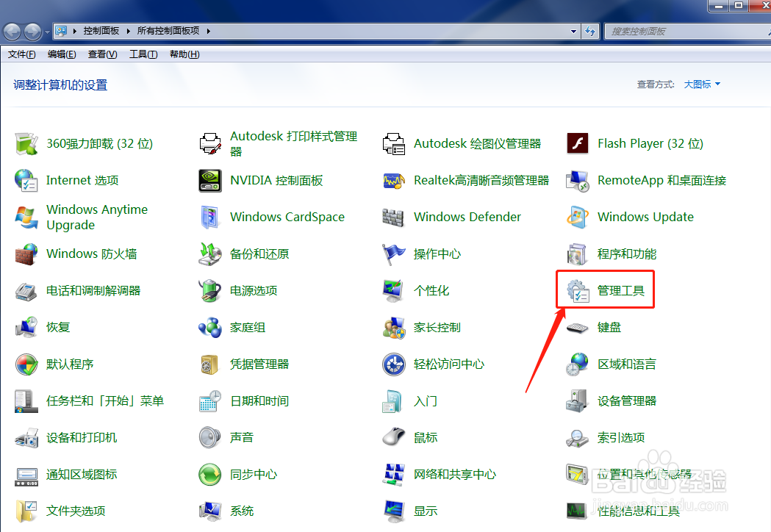Open the 网络和共享中心 icon
The width and height of the screenshot is (771, 532).
[394, 475]
